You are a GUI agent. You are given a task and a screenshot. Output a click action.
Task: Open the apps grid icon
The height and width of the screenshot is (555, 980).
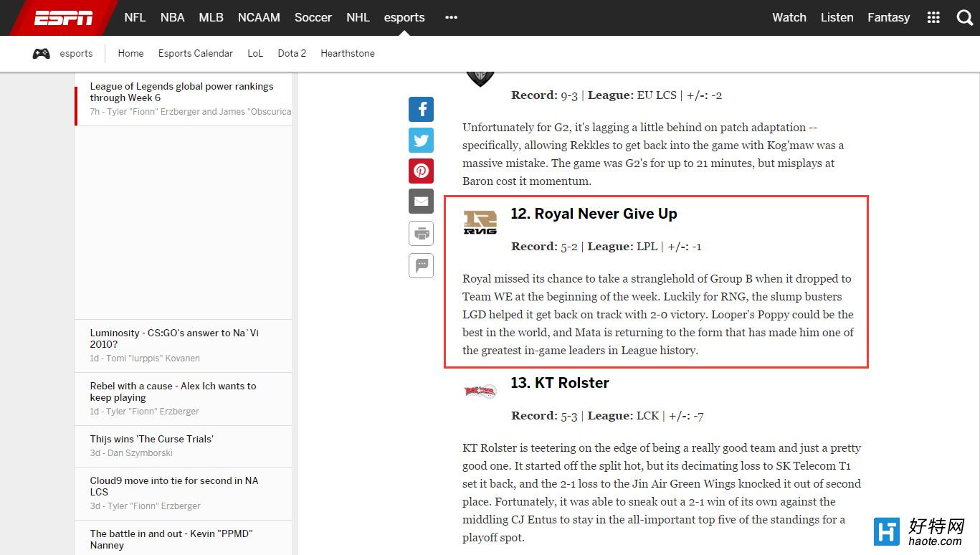(x=933, y=18)
